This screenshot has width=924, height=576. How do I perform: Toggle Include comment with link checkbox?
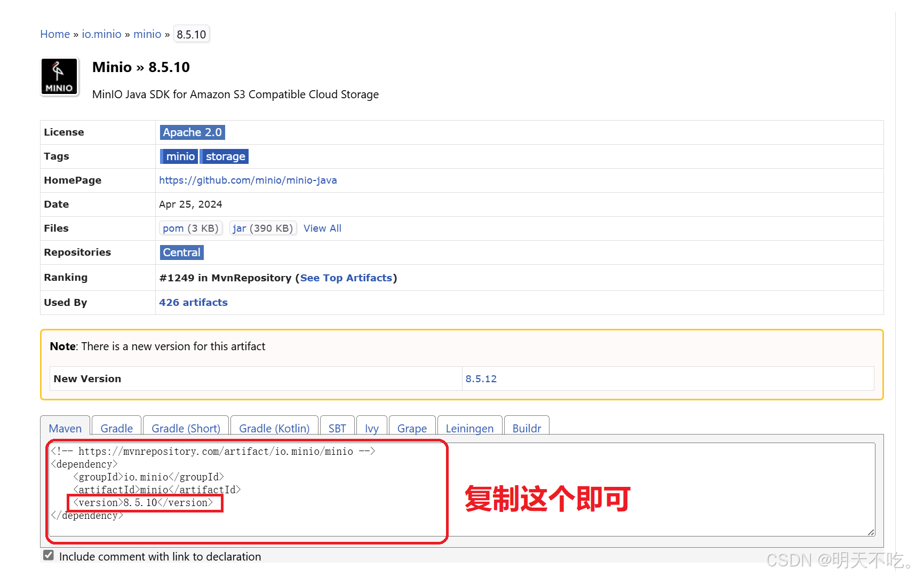(49, 555)
